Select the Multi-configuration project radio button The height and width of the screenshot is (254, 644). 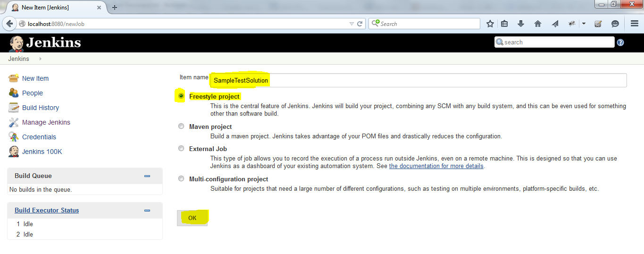[181, 178]
